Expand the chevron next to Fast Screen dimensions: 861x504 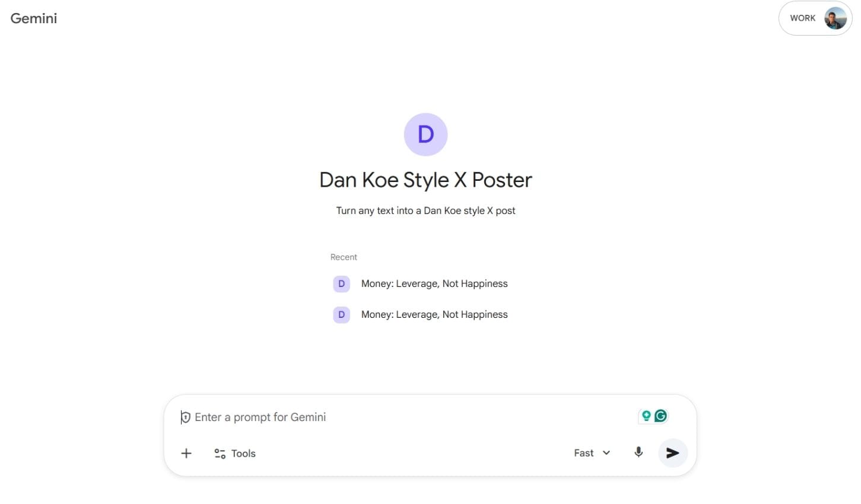coord(606,452)
